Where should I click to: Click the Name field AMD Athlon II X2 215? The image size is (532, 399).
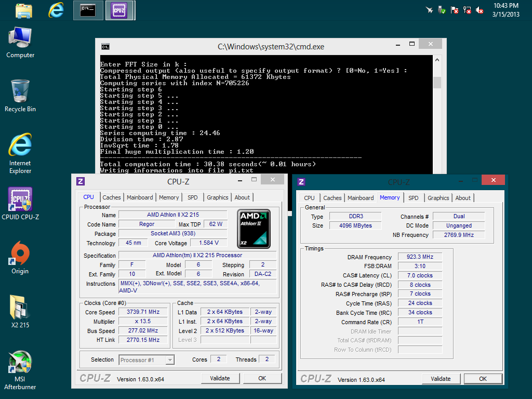[172, 215]
